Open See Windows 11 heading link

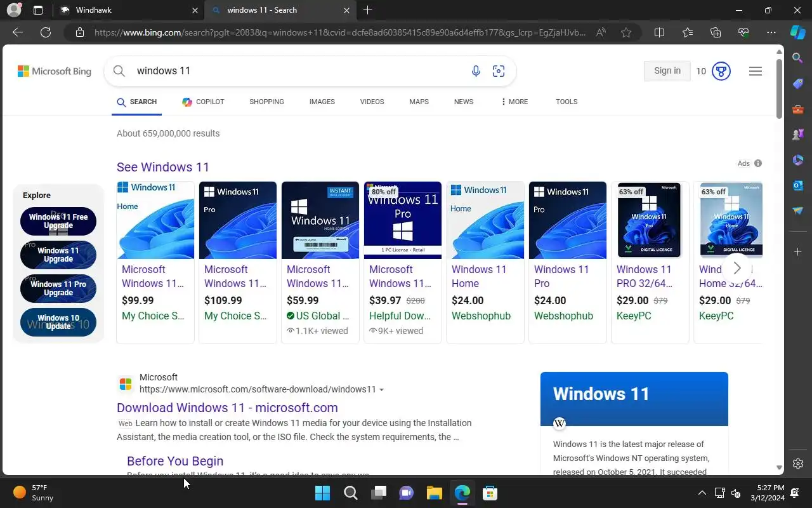point(163,167)
